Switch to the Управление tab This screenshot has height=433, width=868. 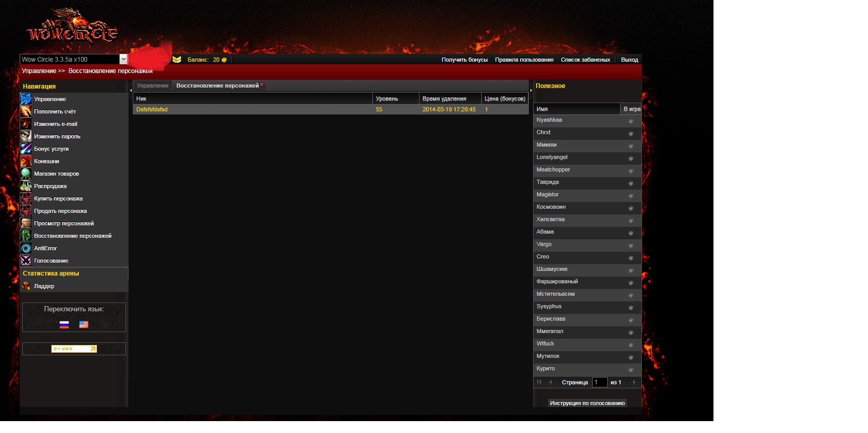tap(152, 85)
